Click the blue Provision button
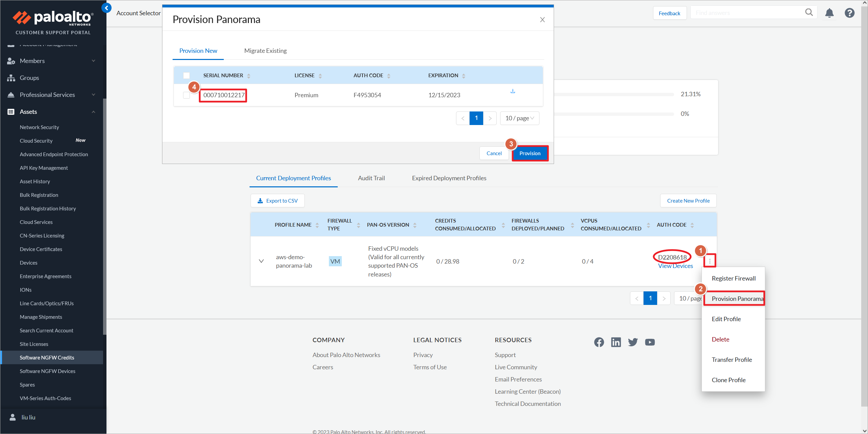868x434 pixels. (530, 153)
